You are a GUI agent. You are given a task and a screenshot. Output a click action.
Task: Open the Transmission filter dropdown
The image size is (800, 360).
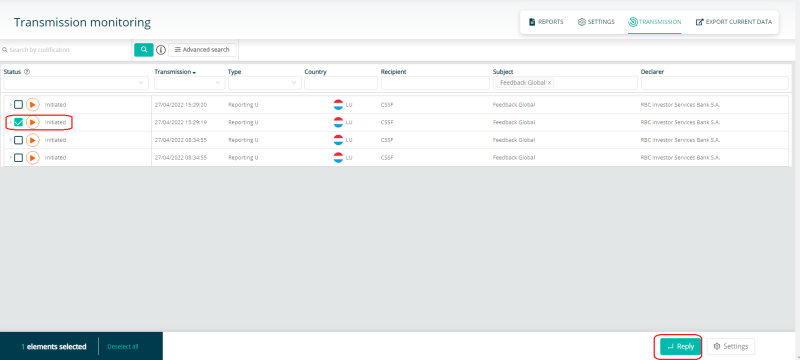click(x=190, y=83)
